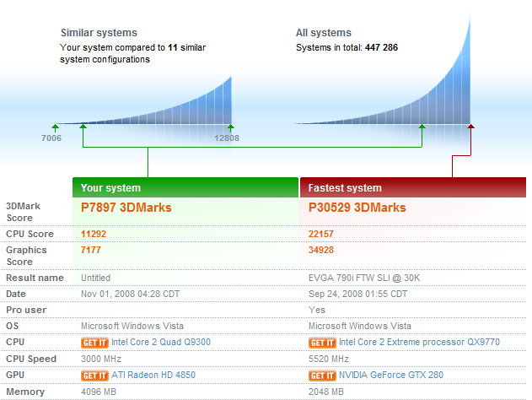Open the ATI Radeon HD 4850 link

click(153, 375)
